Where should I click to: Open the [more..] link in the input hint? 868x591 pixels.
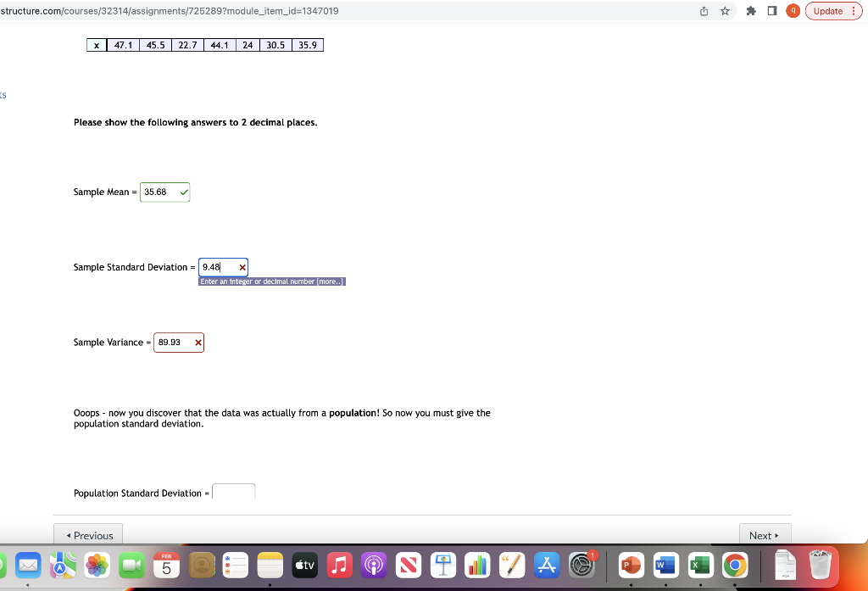point(330,282)
